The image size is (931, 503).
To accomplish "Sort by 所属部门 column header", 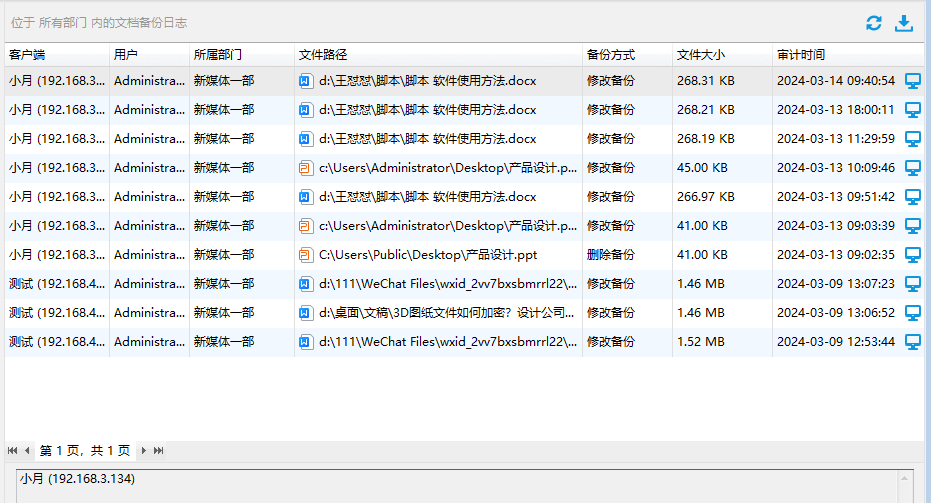I will point(242,55).
